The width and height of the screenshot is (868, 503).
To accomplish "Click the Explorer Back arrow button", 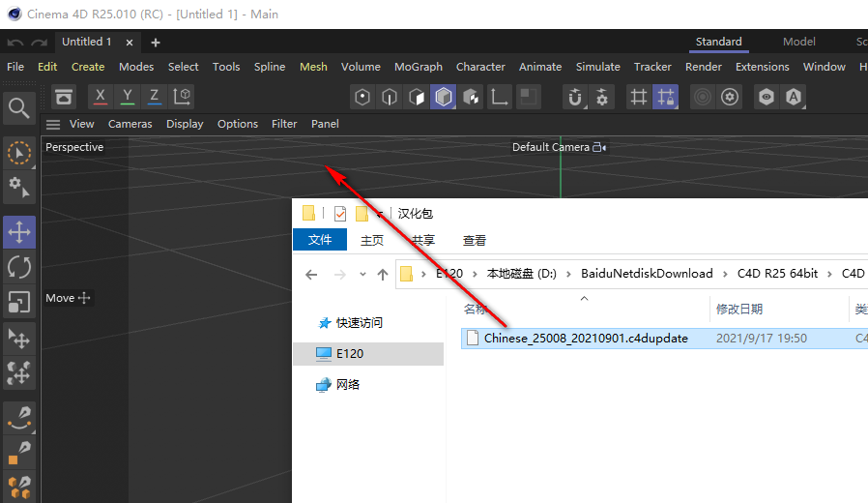I will pyautogui.click(x=311, y=274).
